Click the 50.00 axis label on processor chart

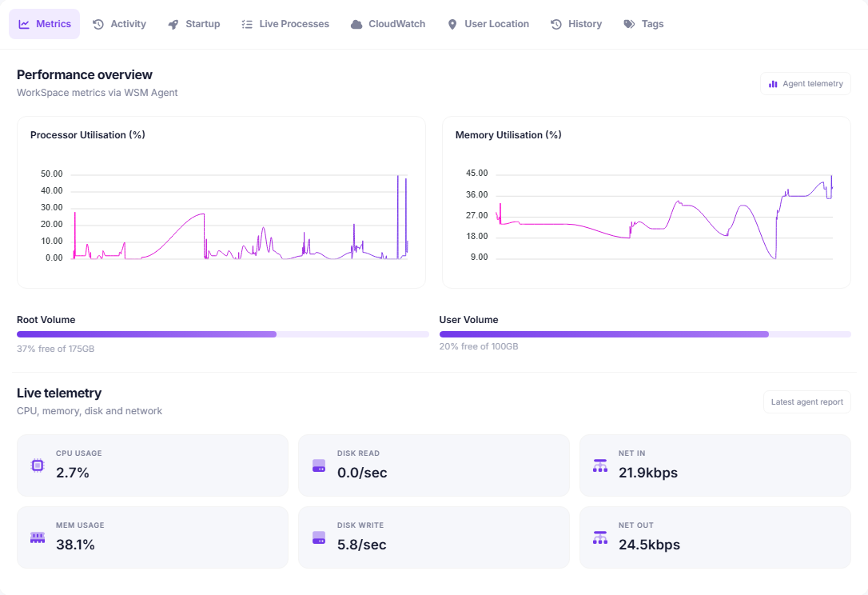[51, 174]
